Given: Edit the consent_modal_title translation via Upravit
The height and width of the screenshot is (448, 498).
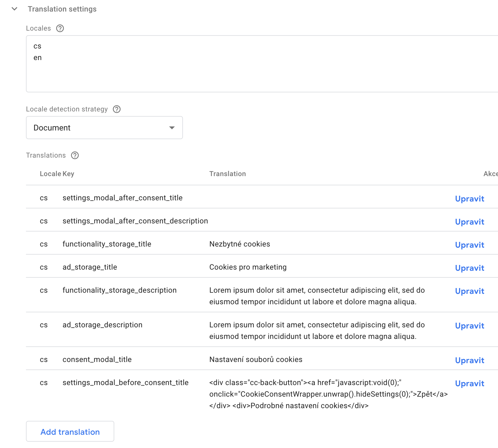Looking at the screenshot, I should tap(469, 360).
